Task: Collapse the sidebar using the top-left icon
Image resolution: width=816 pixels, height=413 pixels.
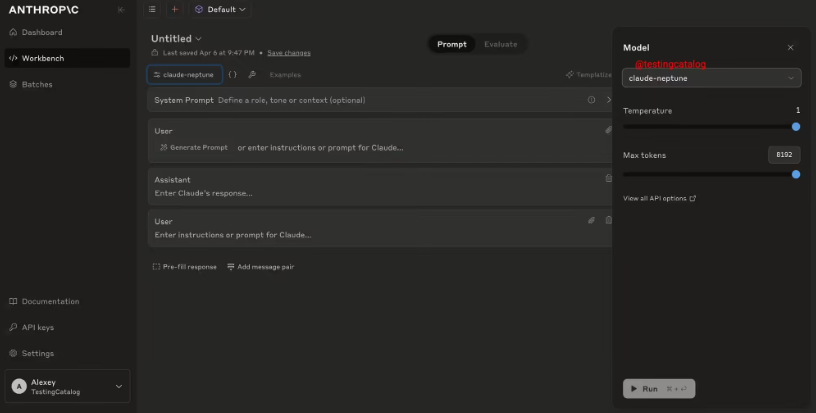Action: [x=121, y=10]
